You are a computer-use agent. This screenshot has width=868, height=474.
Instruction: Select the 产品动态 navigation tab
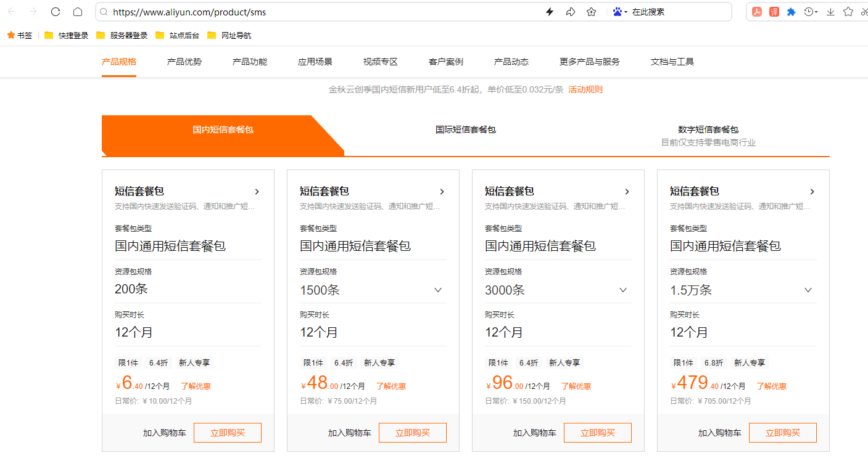[511, 62]
